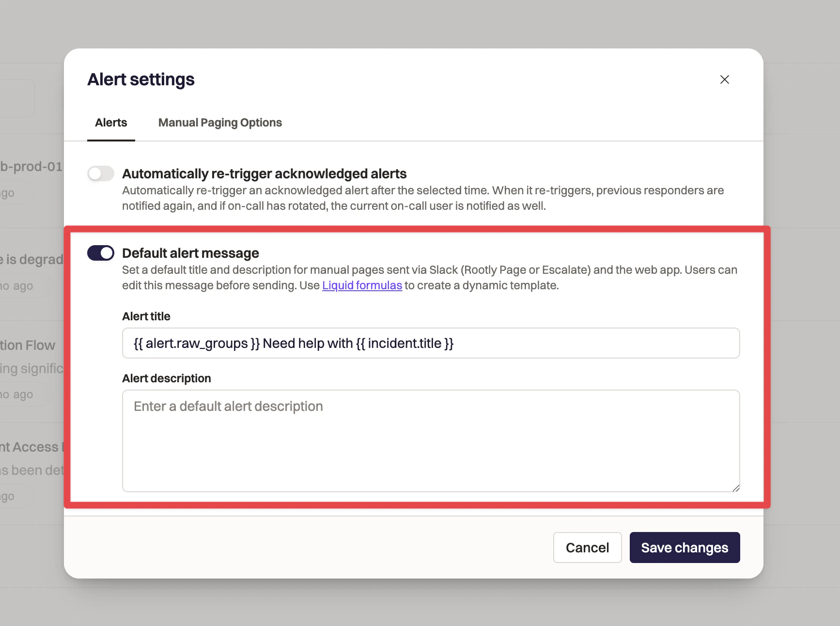Click the 'Automatically re-trigger acknowledged alerts' heading
840x626 pixels.
pyautogui.click(x=264, y=173)
